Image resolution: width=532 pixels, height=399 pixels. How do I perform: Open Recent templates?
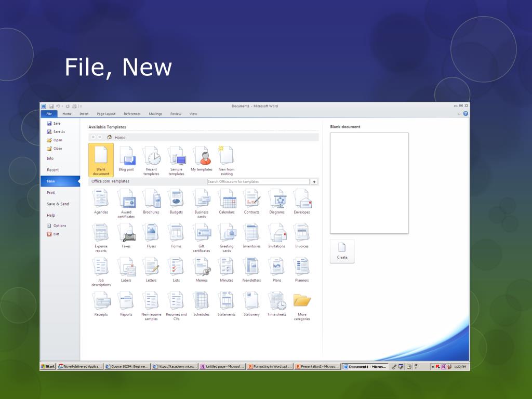pos(151,161)
